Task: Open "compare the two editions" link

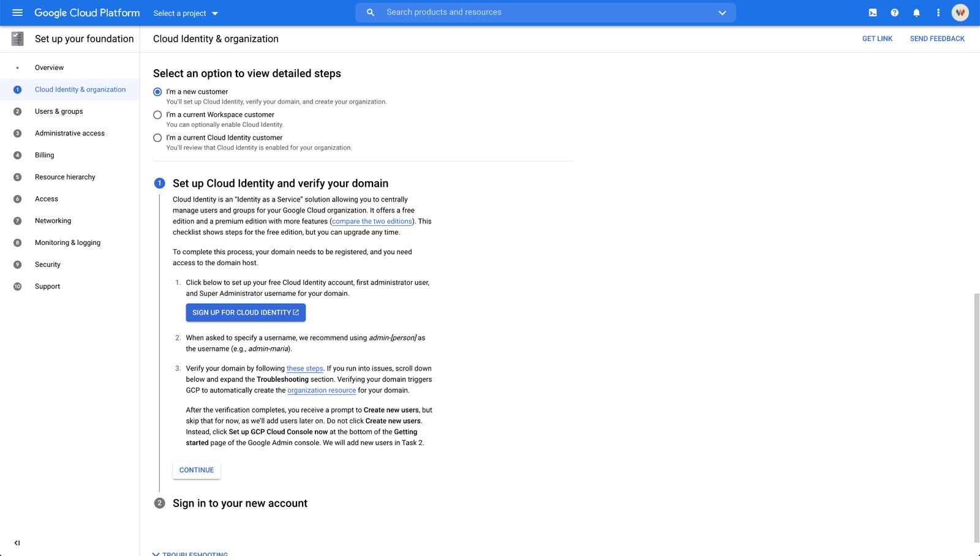Action: click(x=372, y=222)
